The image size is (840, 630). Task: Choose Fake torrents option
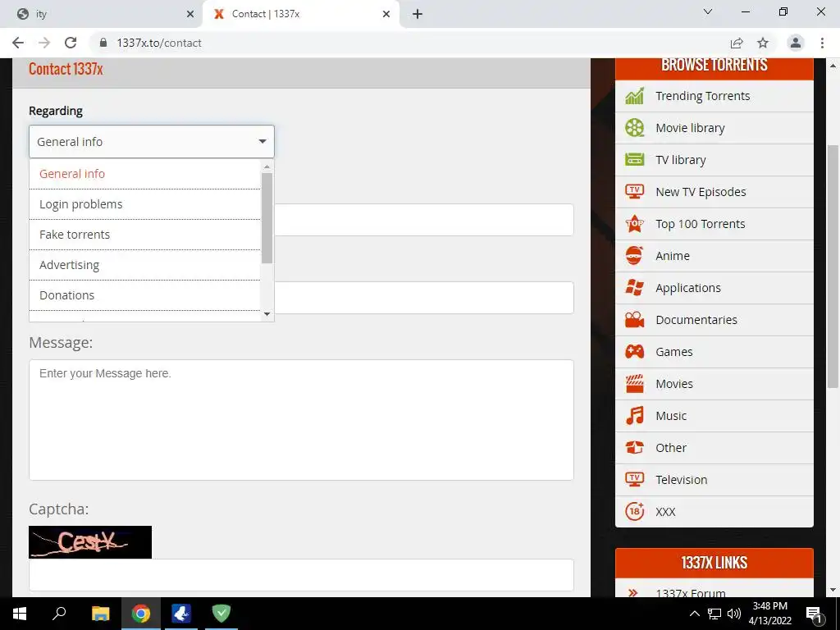click(144, 235)
